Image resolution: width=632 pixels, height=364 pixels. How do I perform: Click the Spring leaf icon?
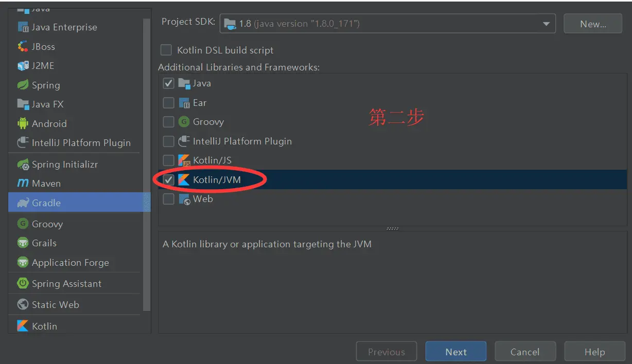coord(23,85)
